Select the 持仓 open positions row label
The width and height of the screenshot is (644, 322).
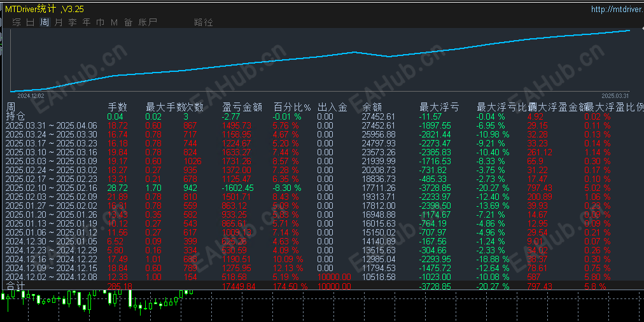[x=16, y=116]
